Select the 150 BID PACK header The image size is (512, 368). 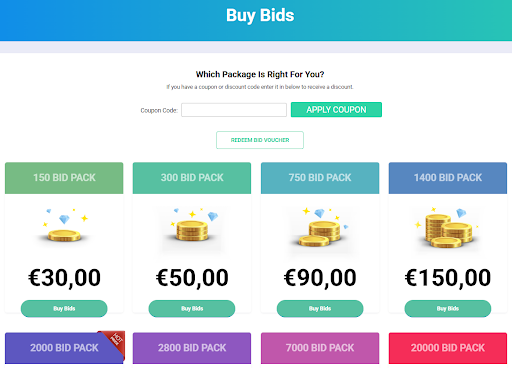click(x=64, y=178)
